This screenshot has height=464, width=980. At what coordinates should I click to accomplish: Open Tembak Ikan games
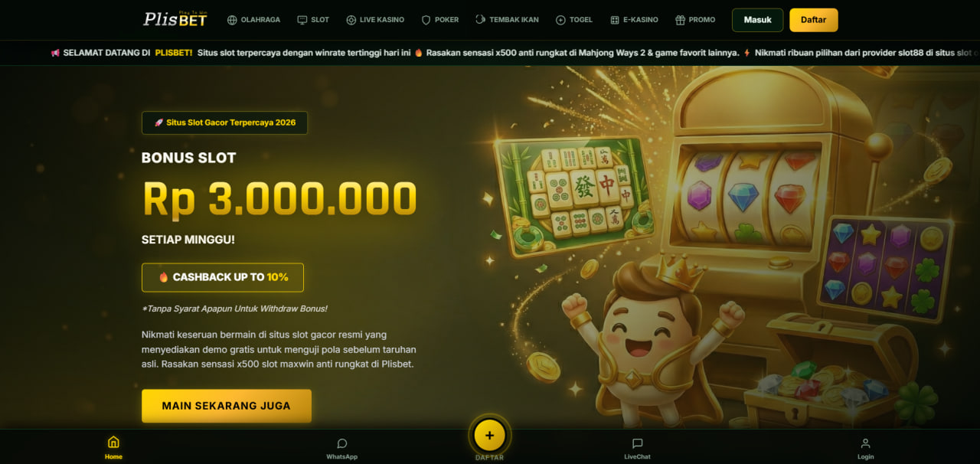click(x=507, y=20)
